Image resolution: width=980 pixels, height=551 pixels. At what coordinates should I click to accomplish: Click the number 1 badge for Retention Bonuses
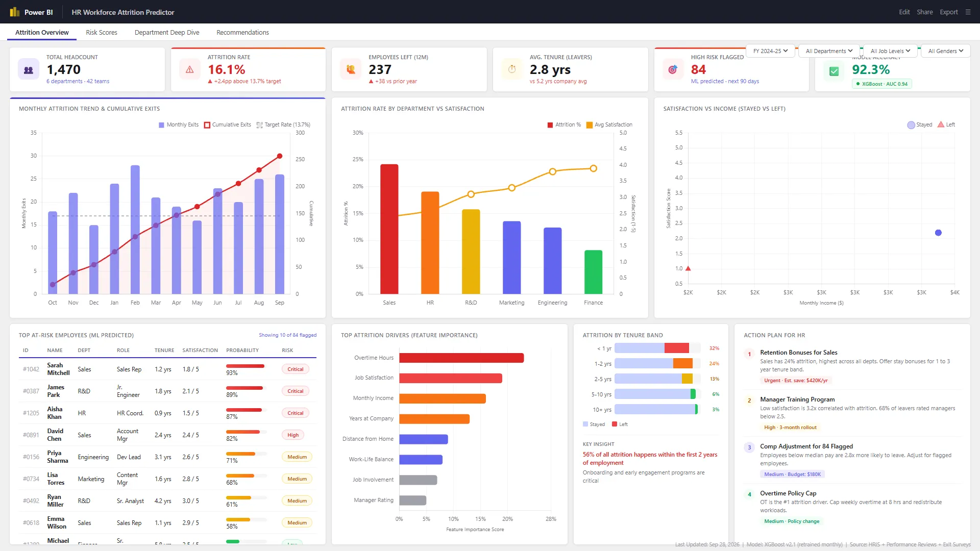coord(749,354)
